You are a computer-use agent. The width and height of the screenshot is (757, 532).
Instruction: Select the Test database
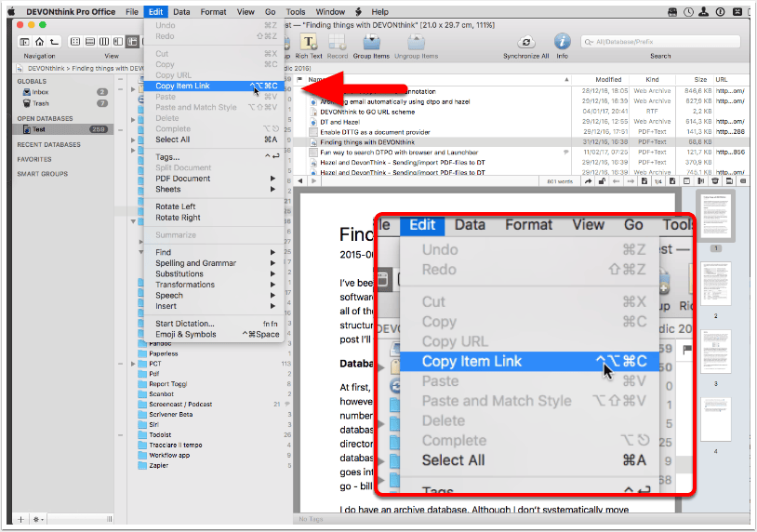62,129
